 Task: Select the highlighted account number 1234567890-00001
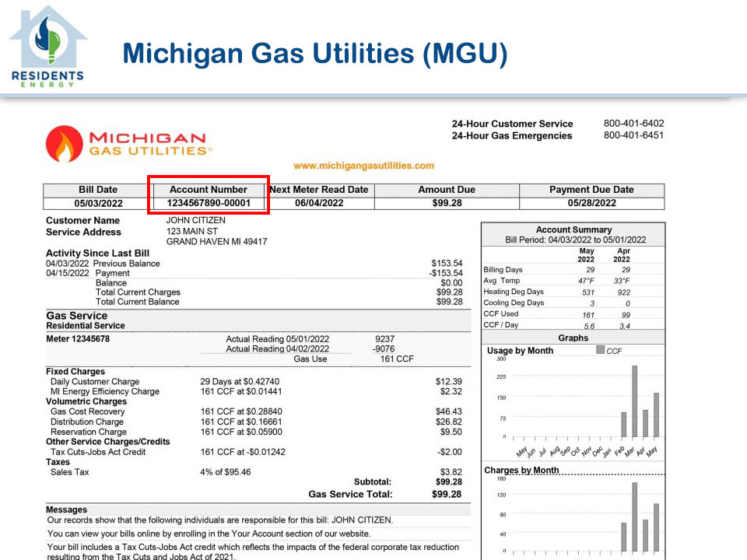coord(209,203)
